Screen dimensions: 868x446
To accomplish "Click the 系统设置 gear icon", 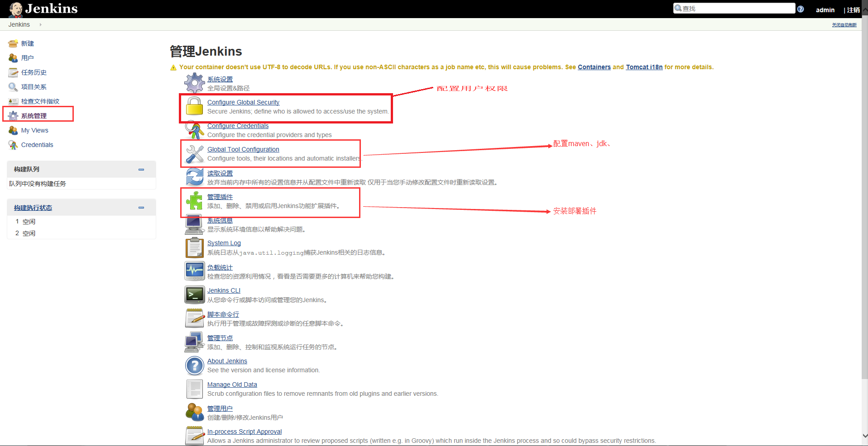I will (195, 83).
